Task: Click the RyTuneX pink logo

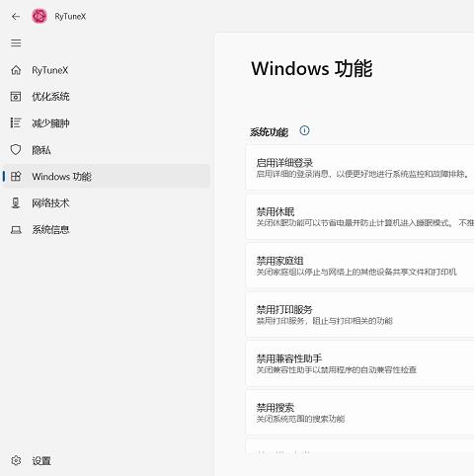Action: pyautogui.click(x=39, y=16)
